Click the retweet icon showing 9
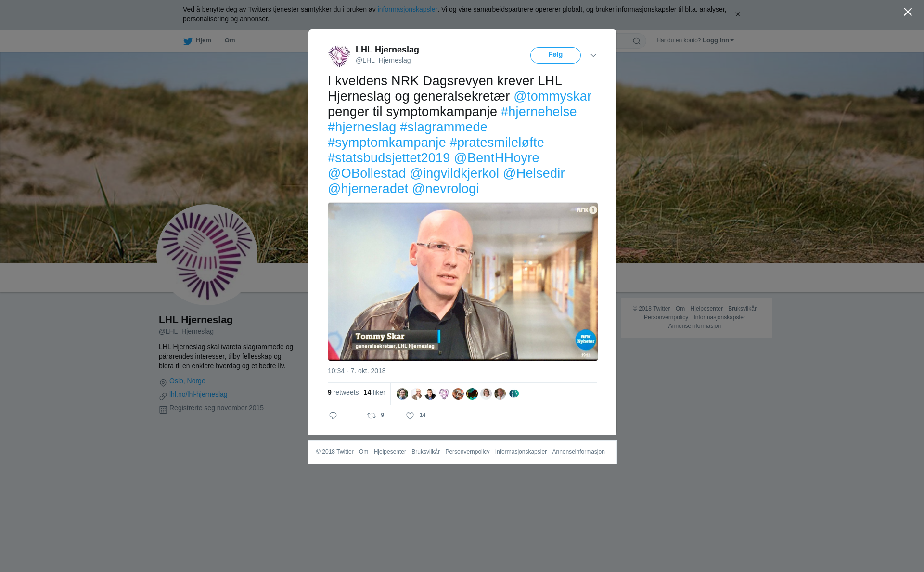 click(x=372, y=416)
